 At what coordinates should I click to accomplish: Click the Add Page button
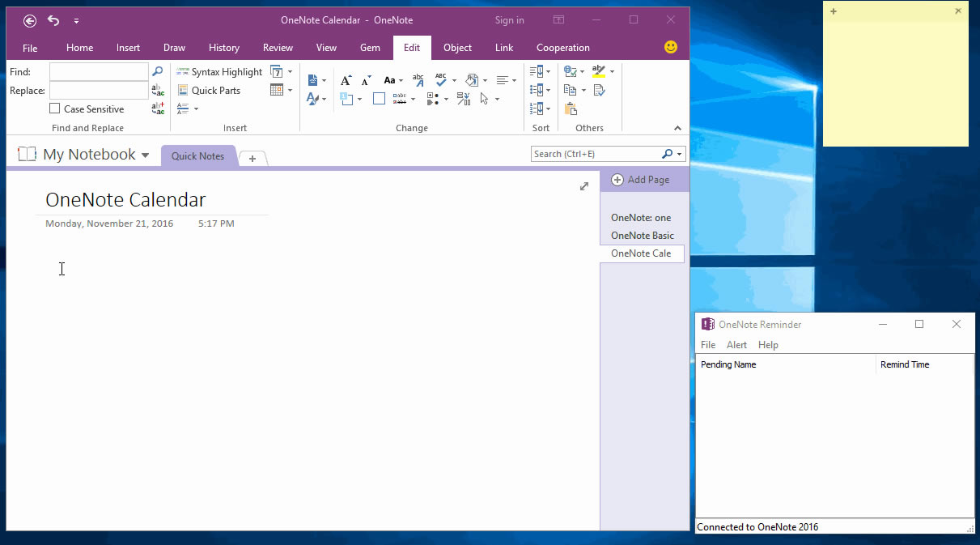pos(641,179)
